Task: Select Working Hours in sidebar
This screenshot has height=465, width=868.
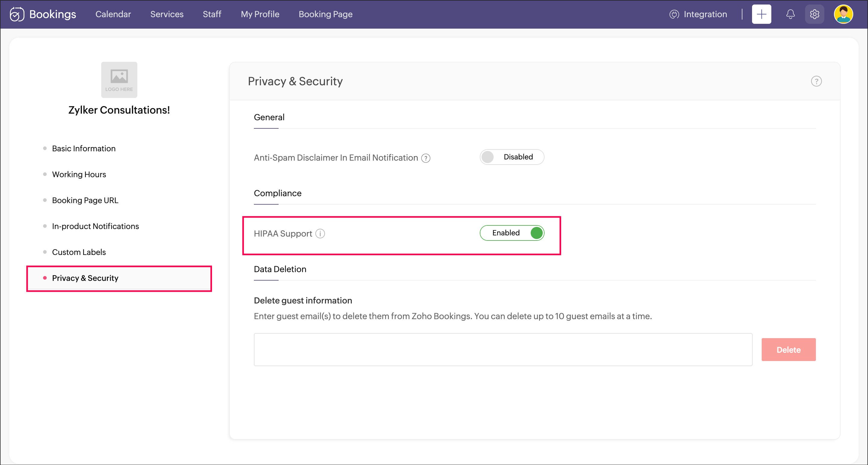Action: click(x=79, y=174)
